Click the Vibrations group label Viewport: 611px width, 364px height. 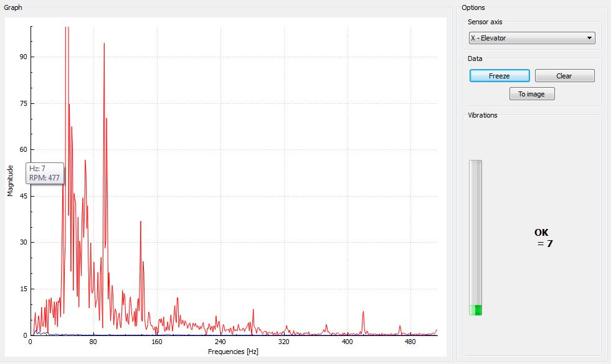pos(482,115)
